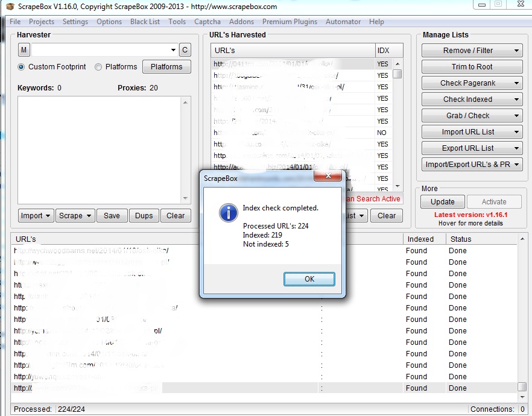Click 'Hover for more details' text

[x=470, y=223]
